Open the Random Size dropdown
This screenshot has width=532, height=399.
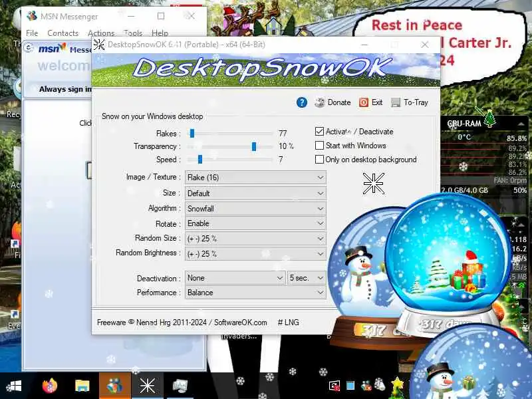[255, 239]
